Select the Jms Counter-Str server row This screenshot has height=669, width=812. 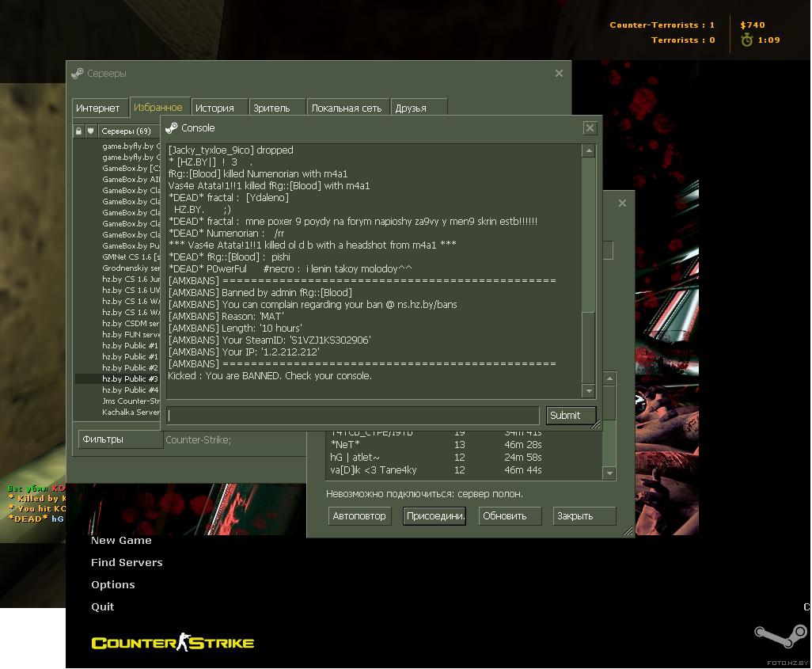[118, 401]
